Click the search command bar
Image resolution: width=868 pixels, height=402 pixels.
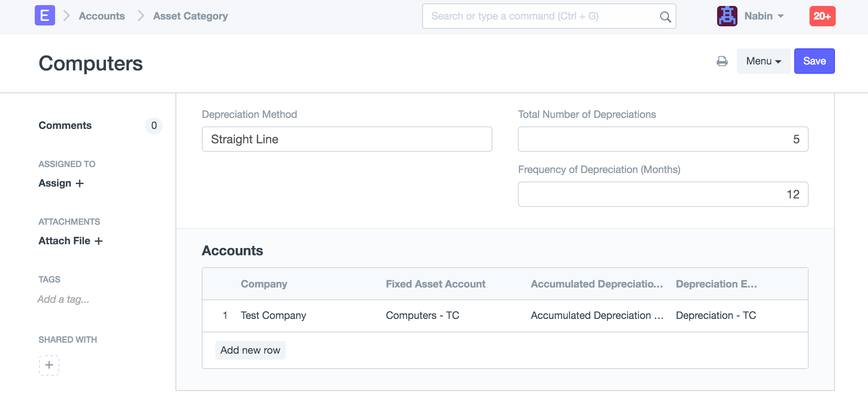542,16
